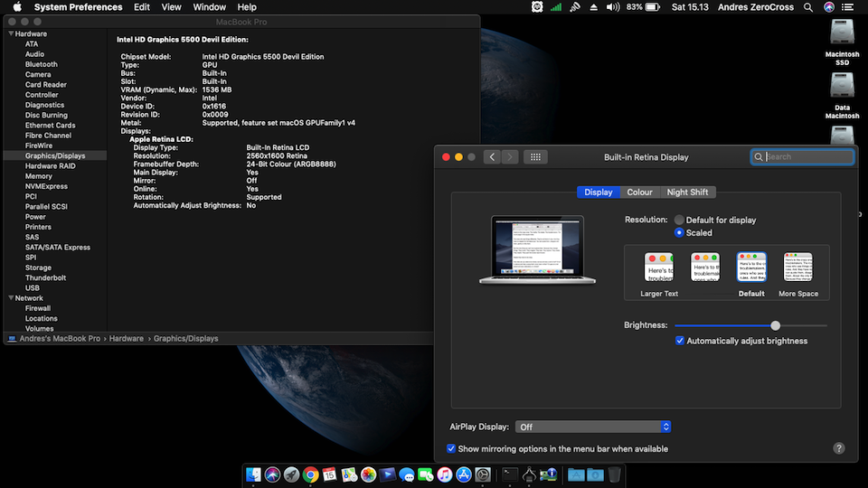
Task: Collapse the Hardware section in sidebar
Action: tap(10, 34)
